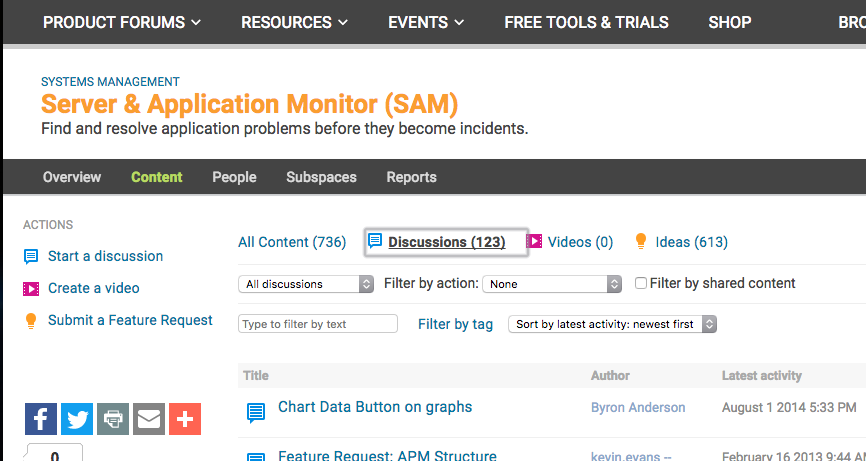Open the Reports tab
This screenshot has width=866, height=461.
[411, 177]
